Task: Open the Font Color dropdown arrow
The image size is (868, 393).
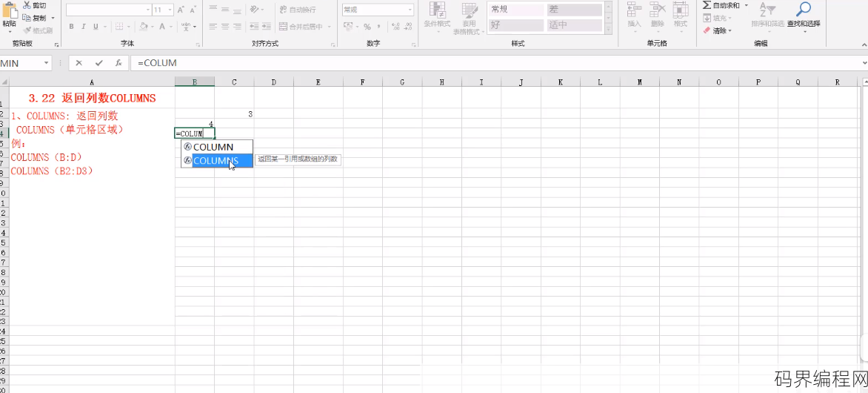Action: coord(171,27)
